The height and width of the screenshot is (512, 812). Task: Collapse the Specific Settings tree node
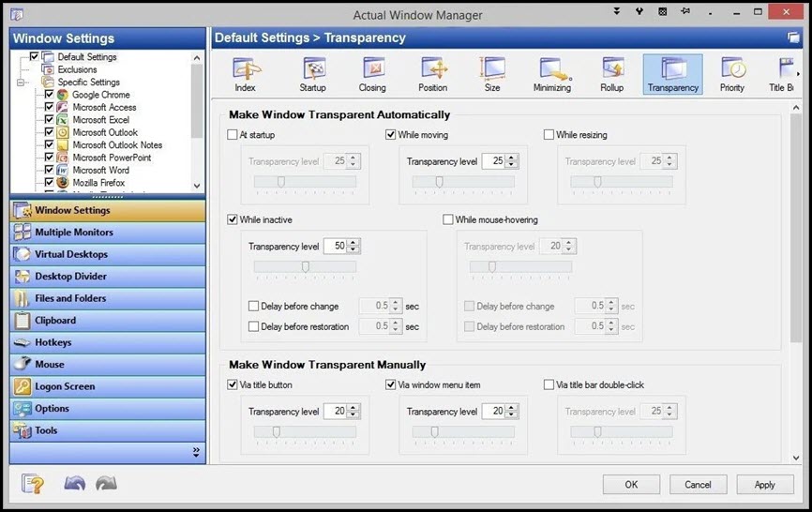pos(22,83)
